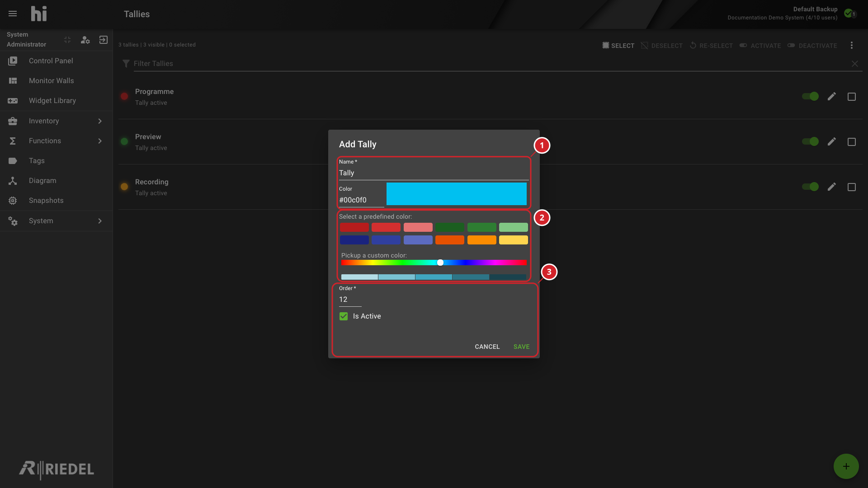
Task: Click the Preview green tally indicator
Action: (x=124, y=141)
